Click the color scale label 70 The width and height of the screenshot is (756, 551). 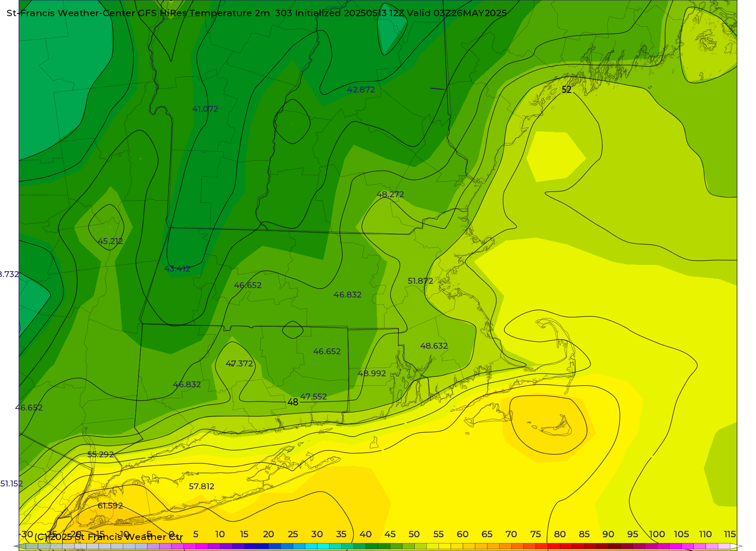[x=511, y=534]
